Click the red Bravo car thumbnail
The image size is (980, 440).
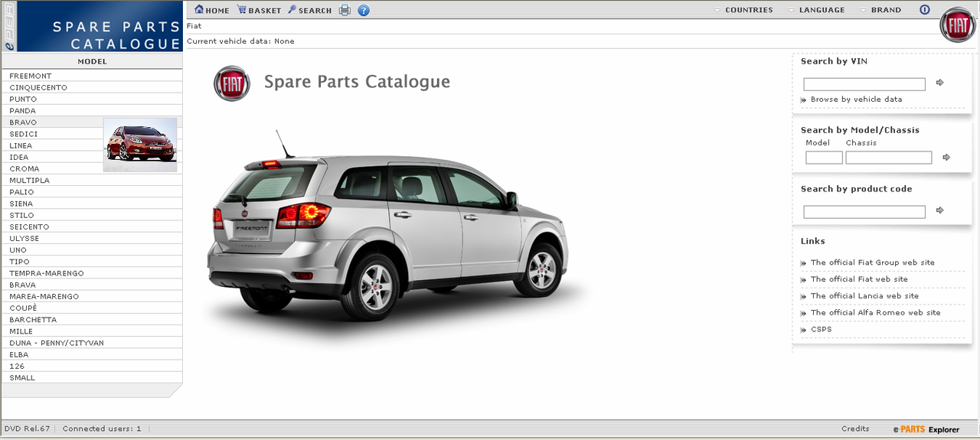pyautogui.click(x=140, y=145)
